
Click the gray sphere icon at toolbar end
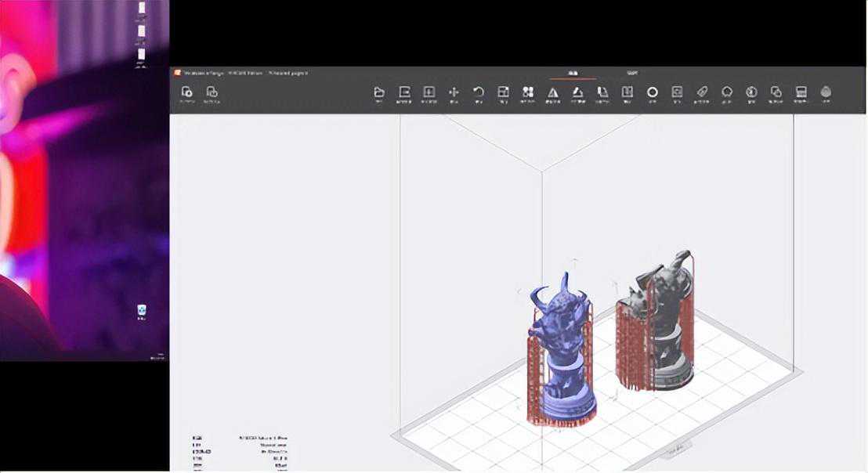coord(826,92)
